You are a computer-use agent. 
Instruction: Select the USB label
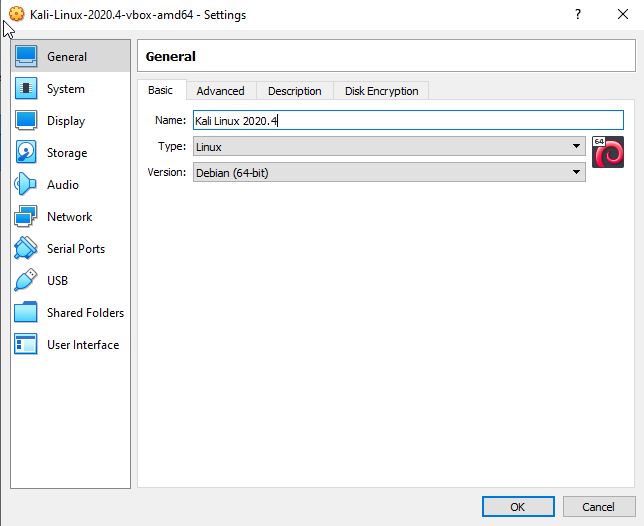58,281
